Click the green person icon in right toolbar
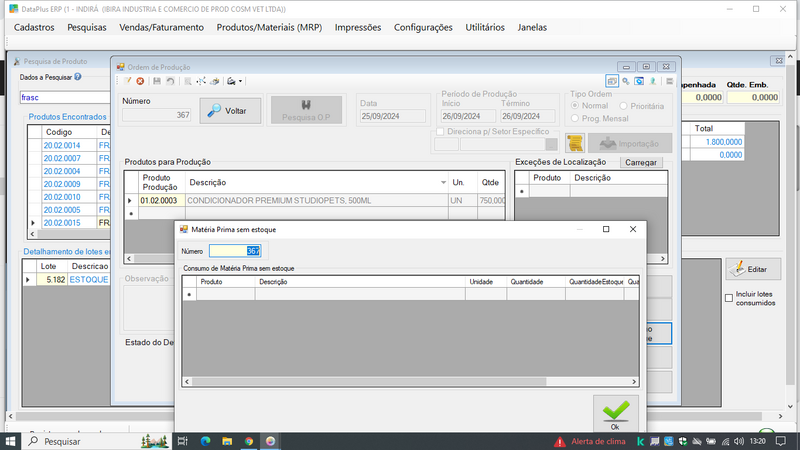This screenshot has height=450, width=800. pos(653,81)
